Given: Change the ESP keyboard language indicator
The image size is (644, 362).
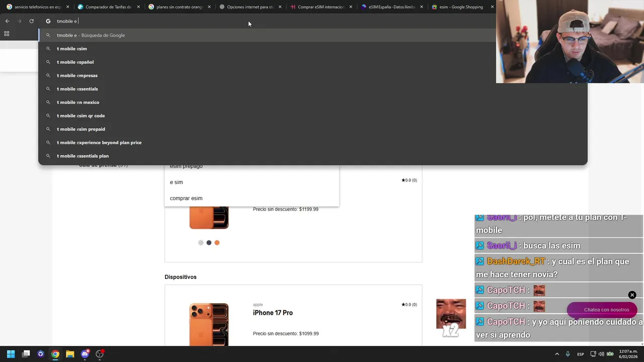Looking at the screenshot, I should click(581, 354).
